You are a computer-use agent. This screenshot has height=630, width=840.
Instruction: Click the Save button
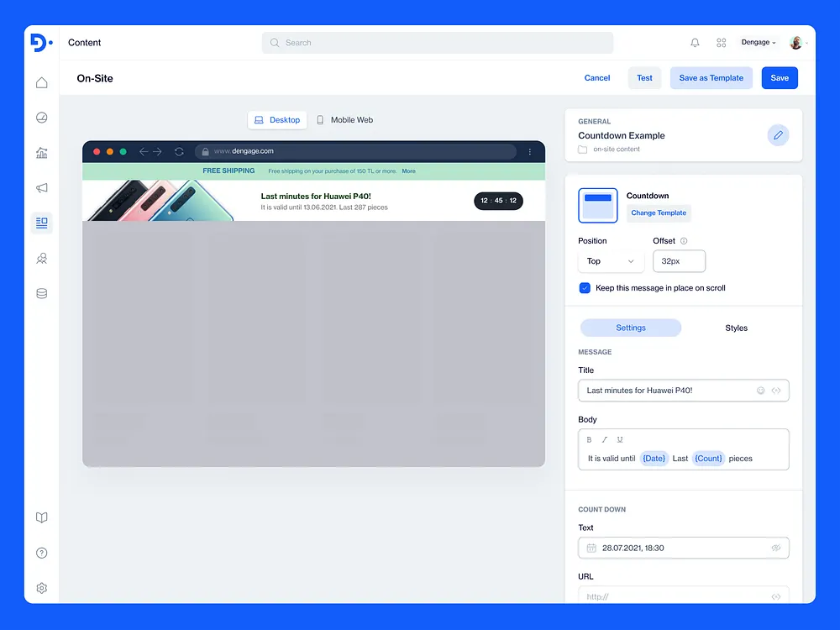click(x=780, y=77)
